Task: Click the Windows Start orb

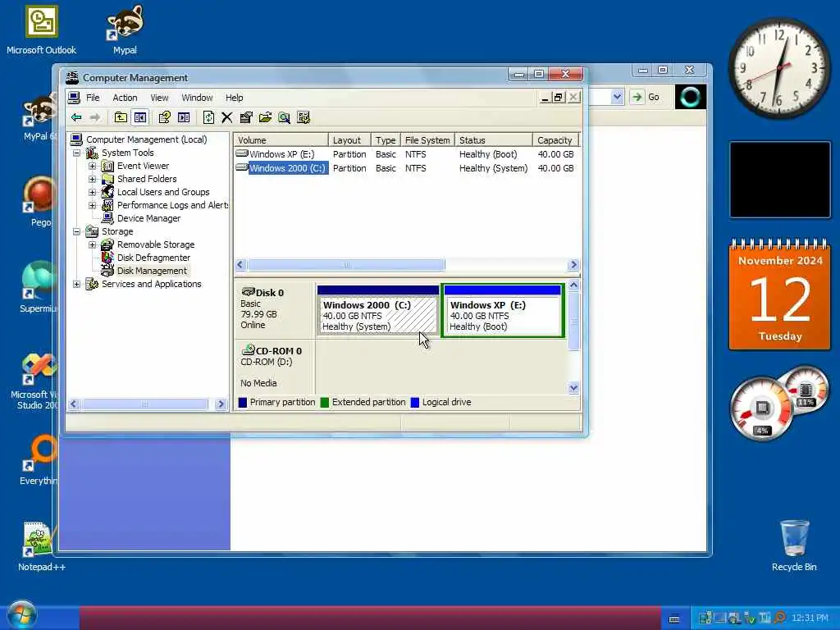Action: click(21, 615)
